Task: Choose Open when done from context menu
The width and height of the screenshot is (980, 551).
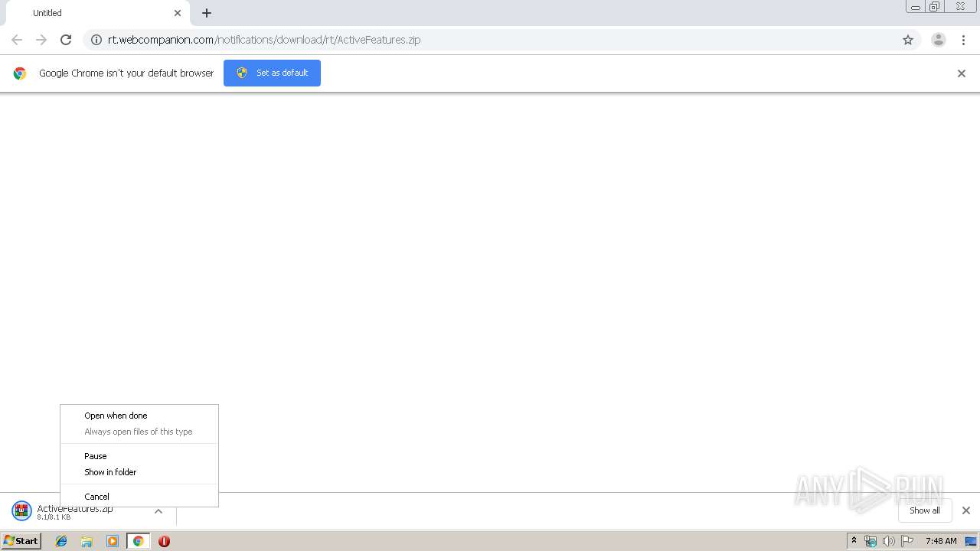Action: 139,416
